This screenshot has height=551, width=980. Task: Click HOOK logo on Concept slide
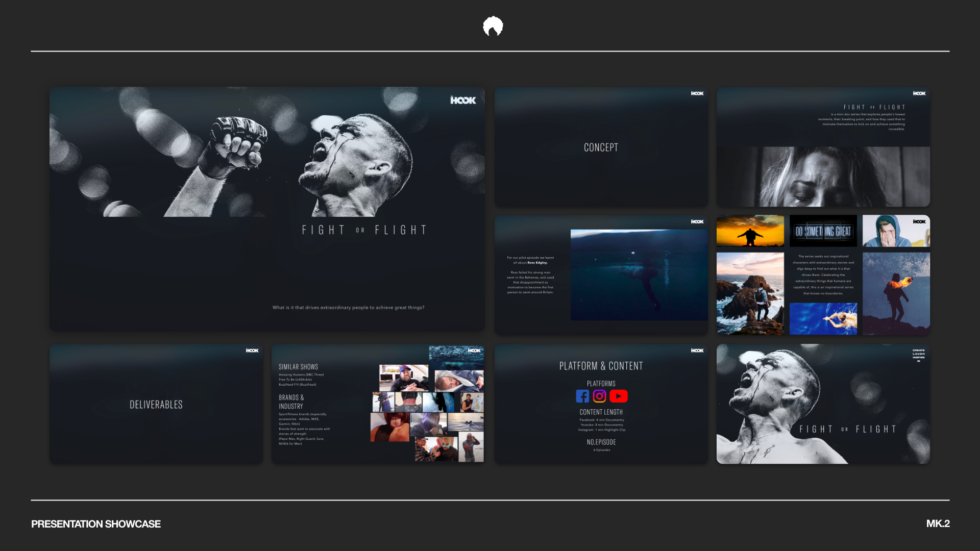click(697, 94)
